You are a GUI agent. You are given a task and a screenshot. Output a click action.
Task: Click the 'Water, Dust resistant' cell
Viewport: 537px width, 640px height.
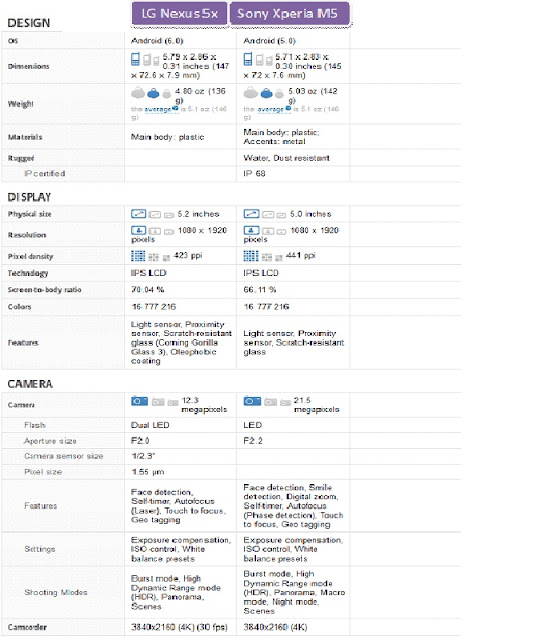pos(286,158)
